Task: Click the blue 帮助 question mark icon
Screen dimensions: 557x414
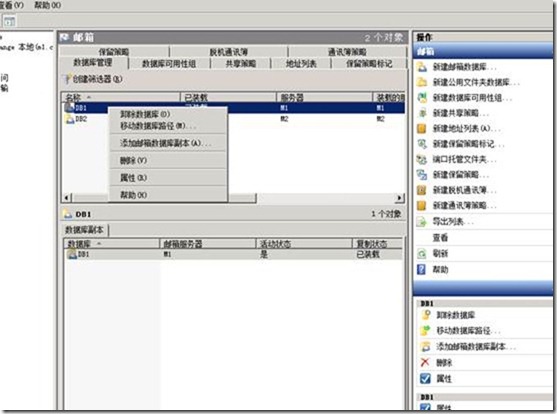Action: coord(422,269)
